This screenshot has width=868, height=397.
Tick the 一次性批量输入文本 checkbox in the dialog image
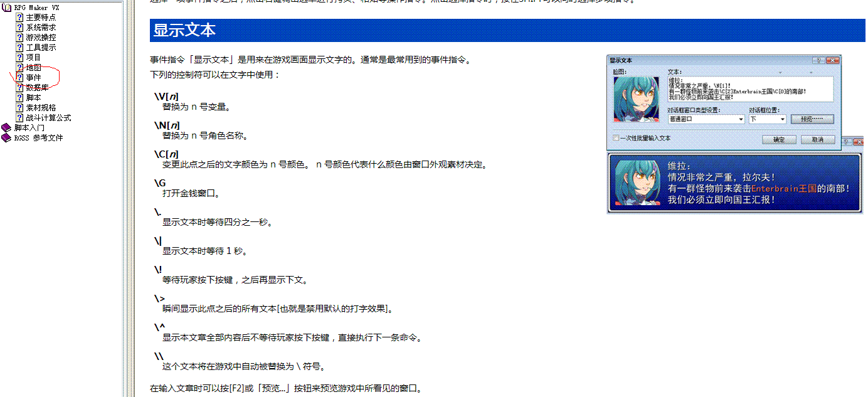pos(616,138)
